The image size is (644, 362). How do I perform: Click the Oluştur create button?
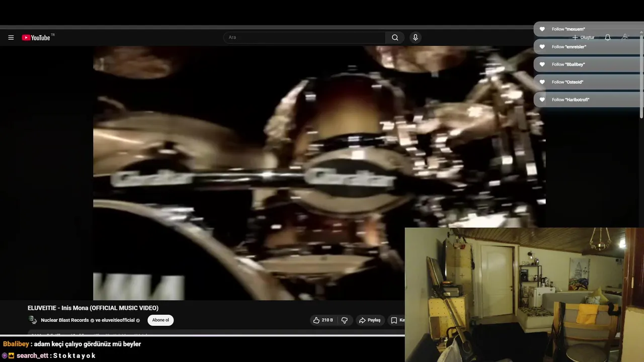[x=584, y=38]
